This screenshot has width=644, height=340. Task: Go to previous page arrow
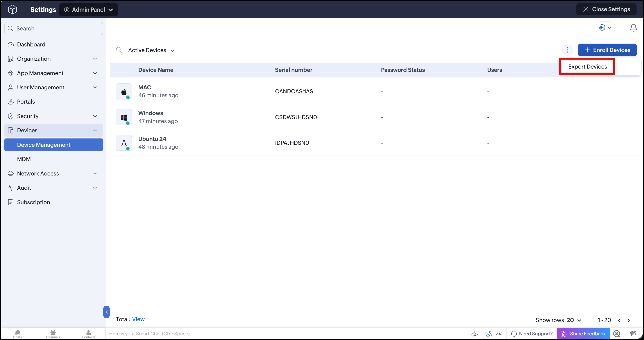pyautogui.click(x=619, y=320)
